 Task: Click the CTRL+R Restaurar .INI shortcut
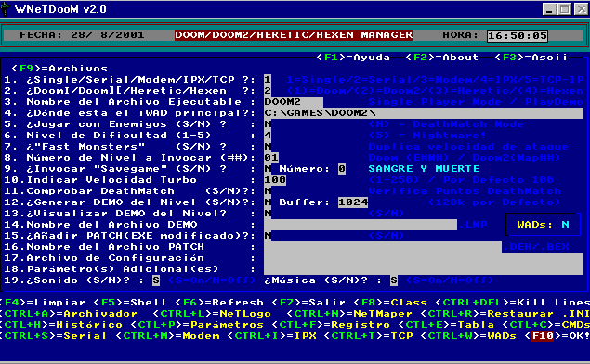tap(505, 314)
